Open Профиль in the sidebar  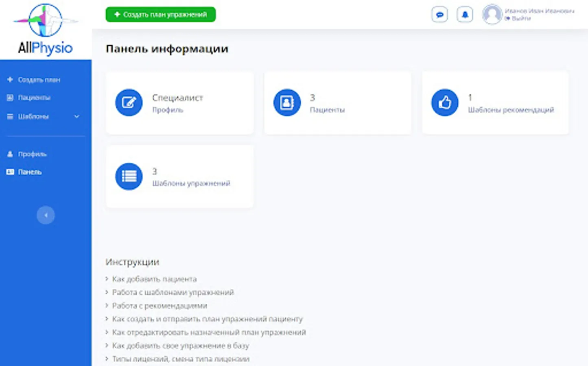coord(32,154)
